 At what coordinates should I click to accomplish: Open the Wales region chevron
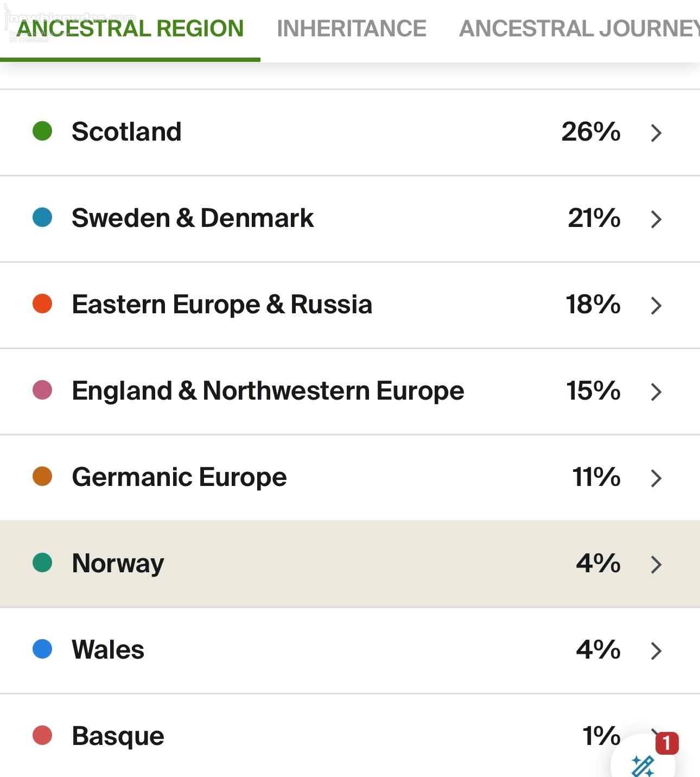tap(656, 650)
